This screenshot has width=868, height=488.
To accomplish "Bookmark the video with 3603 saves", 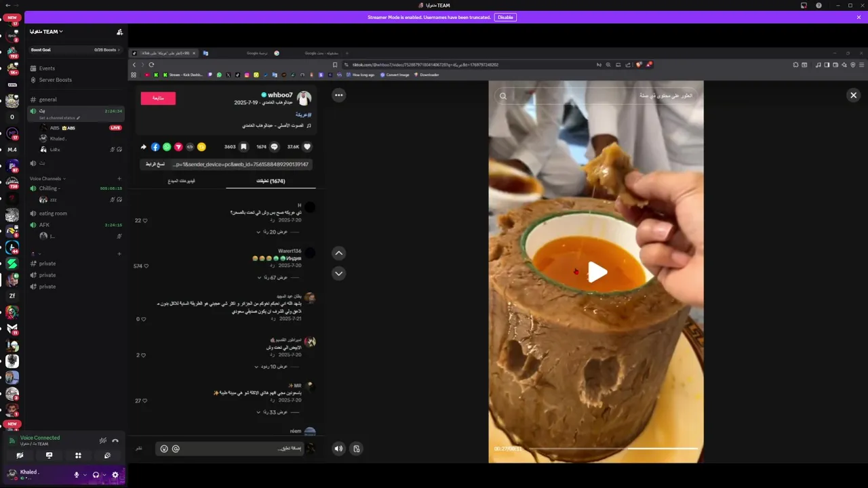I will click(x=243, y=146).
